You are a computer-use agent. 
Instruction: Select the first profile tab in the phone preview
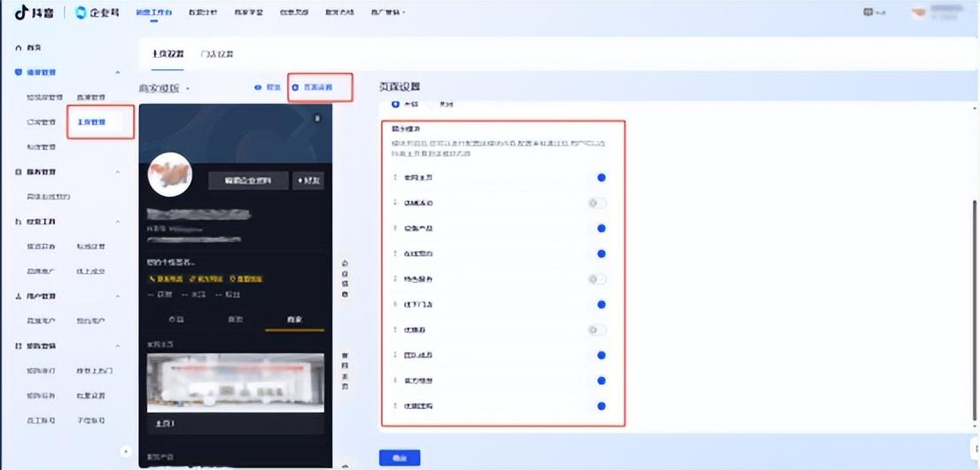point(176,320)
